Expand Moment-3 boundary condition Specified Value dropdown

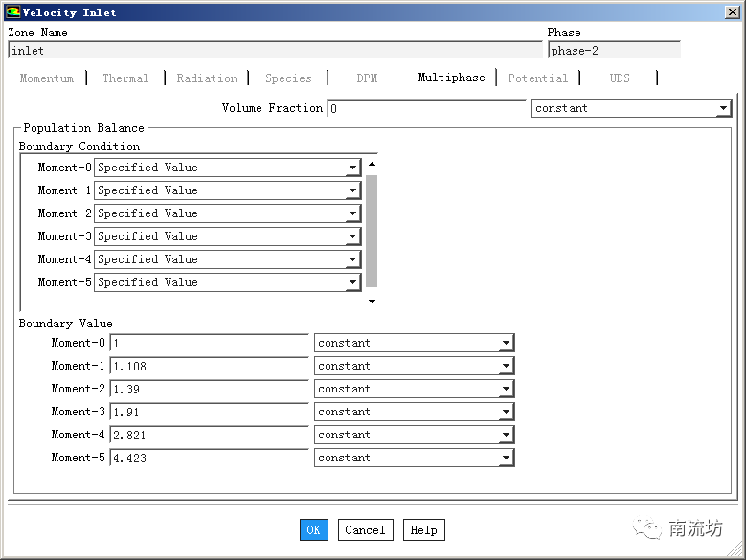353,236
